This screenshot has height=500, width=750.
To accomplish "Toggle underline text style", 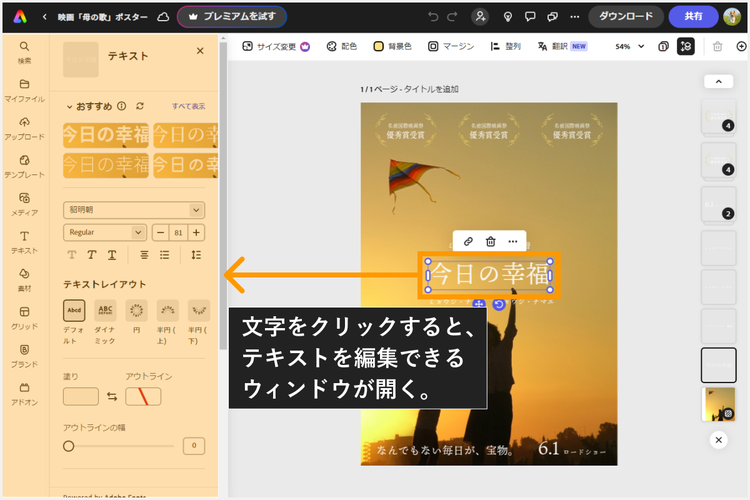I will pyautogui.click(x=111, y=255).
